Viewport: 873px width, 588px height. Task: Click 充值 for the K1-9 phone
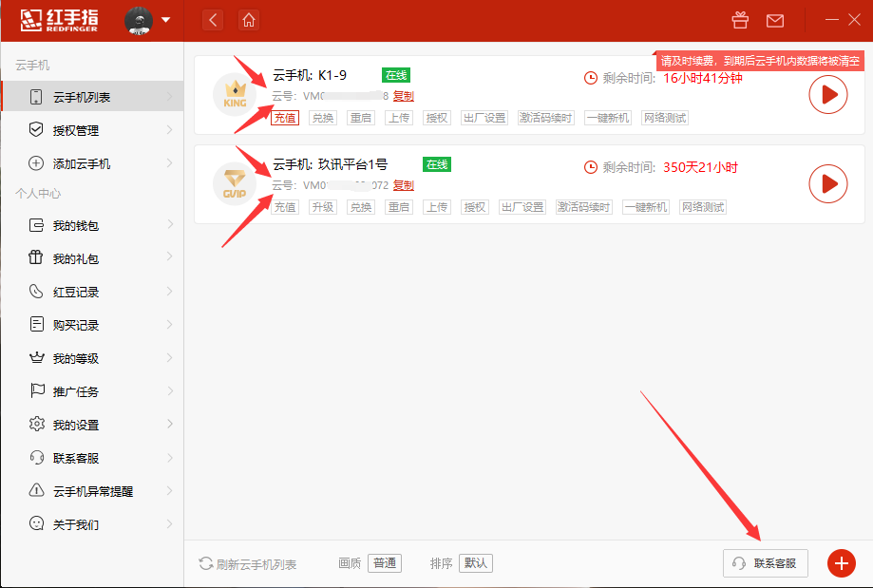click(285, 118)
